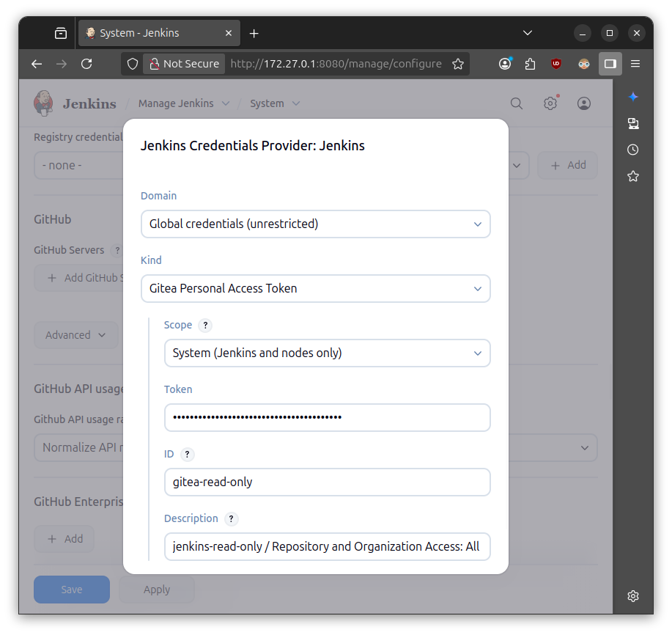Expand the System breadcrumb chevron
672x635 pixels.
click(296, 103)
